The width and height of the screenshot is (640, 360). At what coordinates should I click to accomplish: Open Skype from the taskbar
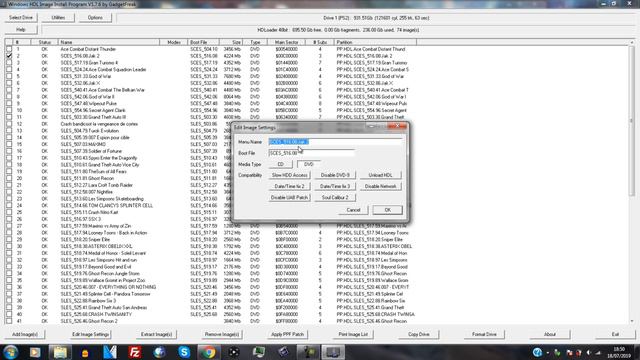point(184,352)
